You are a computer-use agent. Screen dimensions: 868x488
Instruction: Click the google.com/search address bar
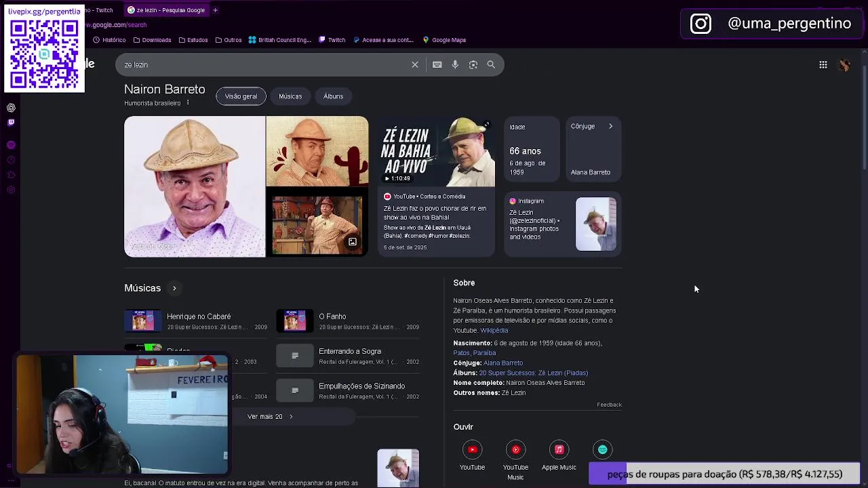click(x=117, y=25)
